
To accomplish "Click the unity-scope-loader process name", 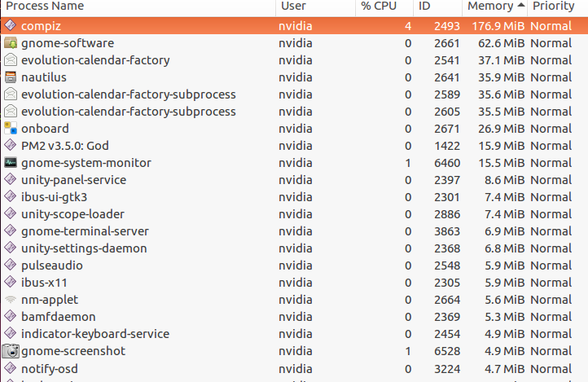I will click(x=72, y=214).
